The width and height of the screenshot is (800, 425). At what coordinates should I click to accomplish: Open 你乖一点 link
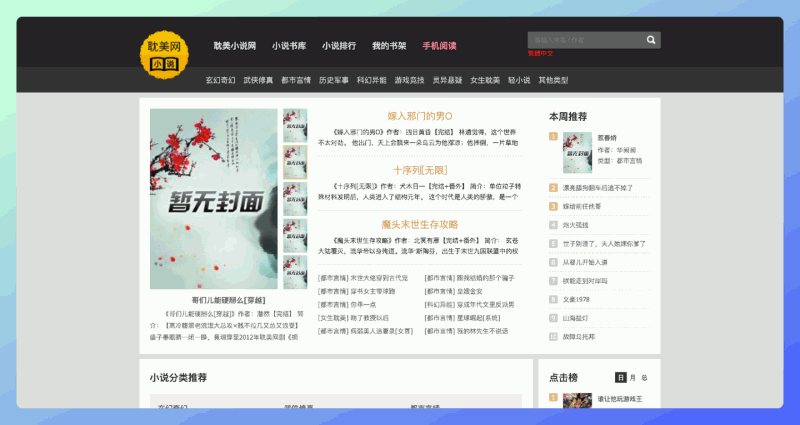click(363, 305)
